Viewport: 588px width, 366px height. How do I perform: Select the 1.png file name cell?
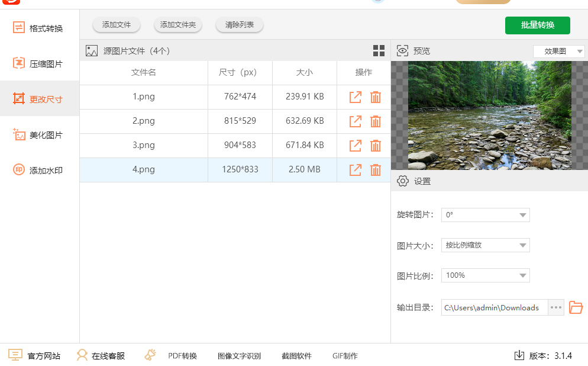click(144, 97)
